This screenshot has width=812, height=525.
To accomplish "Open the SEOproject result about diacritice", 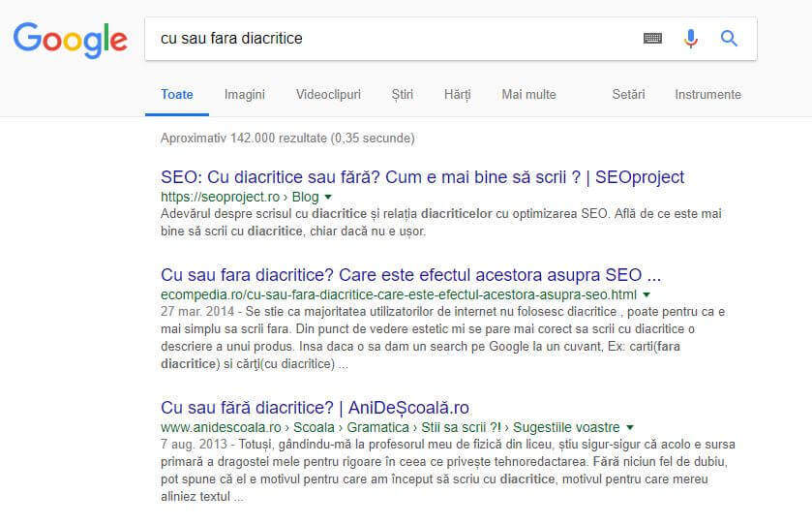I will (423, 177).
